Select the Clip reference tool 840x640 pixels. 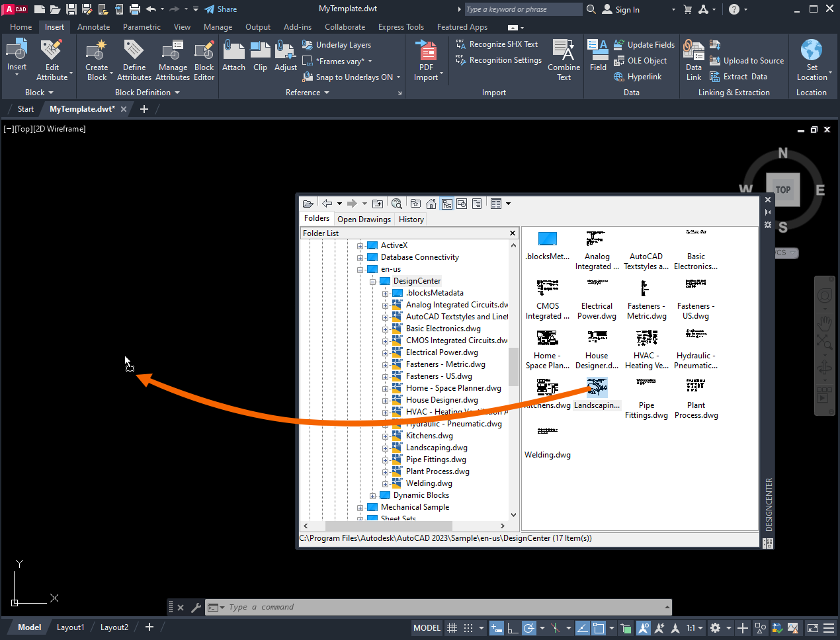260,55
